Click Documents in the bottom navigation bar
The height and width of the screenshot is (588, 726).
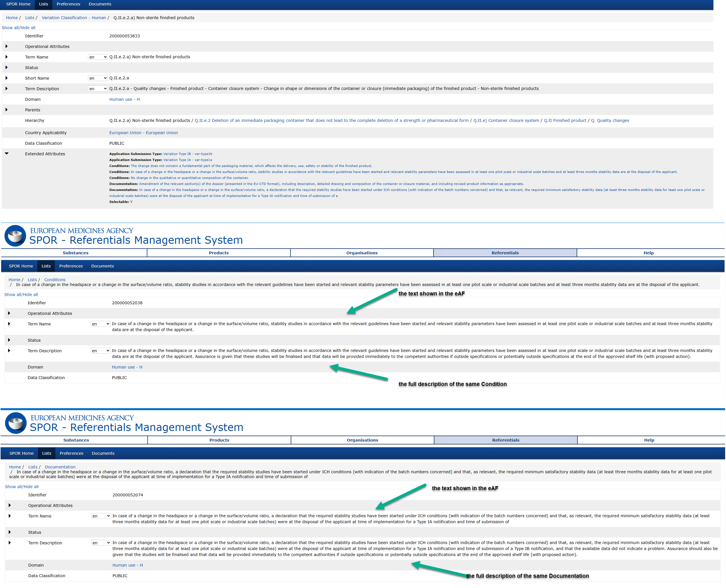(103, 454)
